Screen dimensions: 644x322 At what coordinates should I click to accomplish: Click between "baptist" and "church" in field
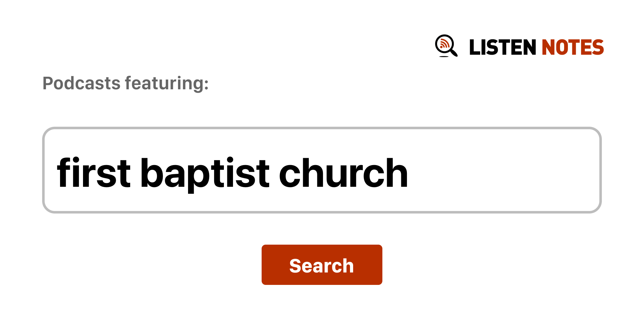tap(274, 173)
